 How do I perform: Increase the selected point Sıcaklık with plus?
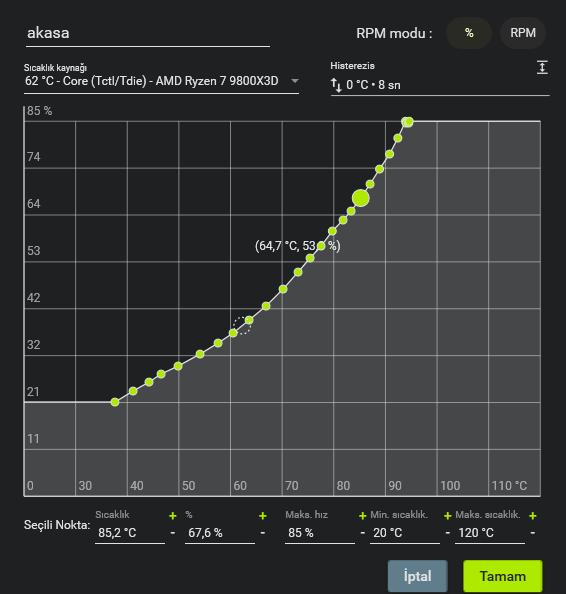(173, 516)
